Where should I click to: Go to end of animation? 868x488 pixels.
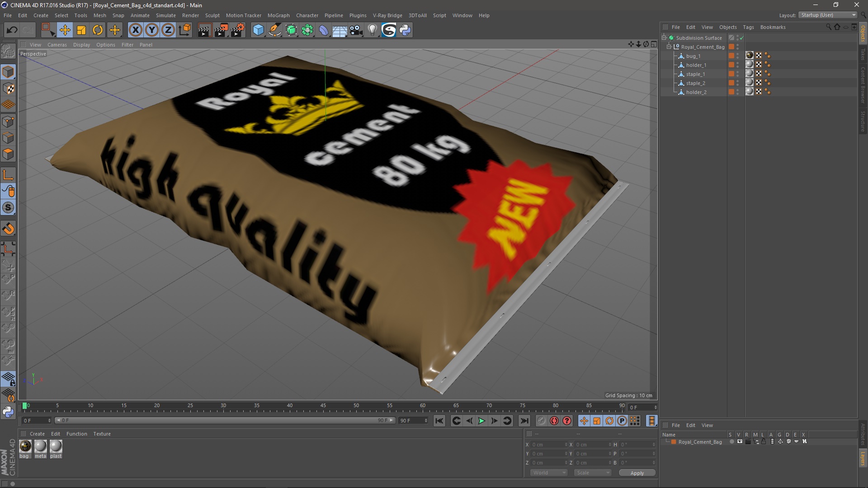coord(524,421)
